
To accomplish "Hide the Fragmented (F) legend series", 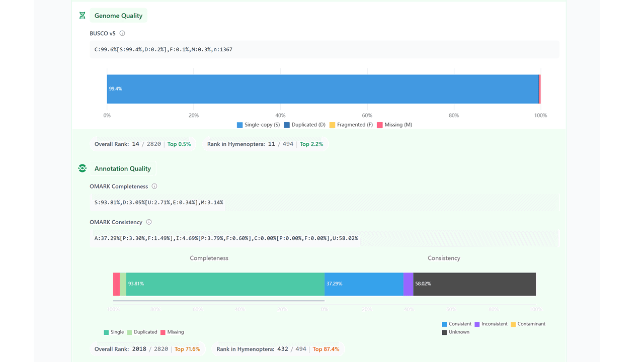I will [351, 125].
